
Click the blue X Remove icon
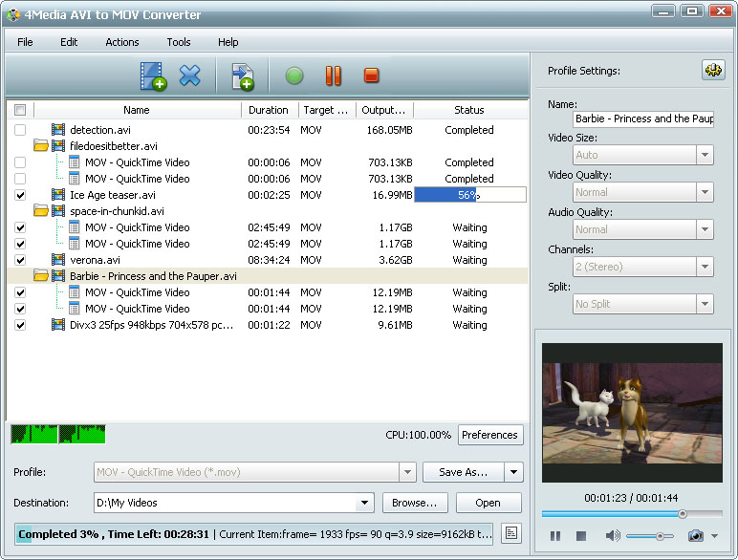[190, 75]
